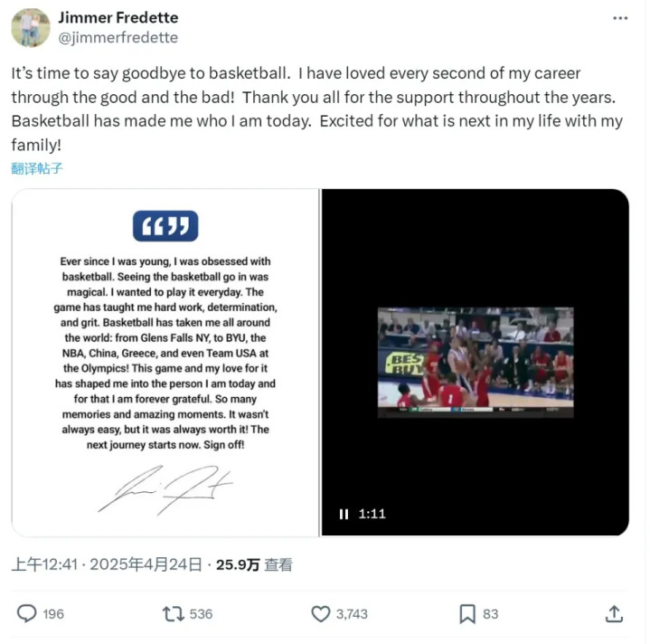Screen dimensions: 650x644
Task: Open the three-dot more options menu
Action: tap(620, 18)
